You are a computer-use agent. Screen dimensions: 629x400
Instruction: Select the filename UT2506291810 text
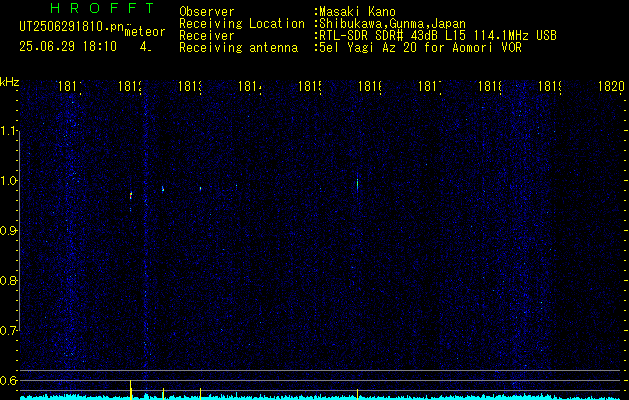point(71,27)
